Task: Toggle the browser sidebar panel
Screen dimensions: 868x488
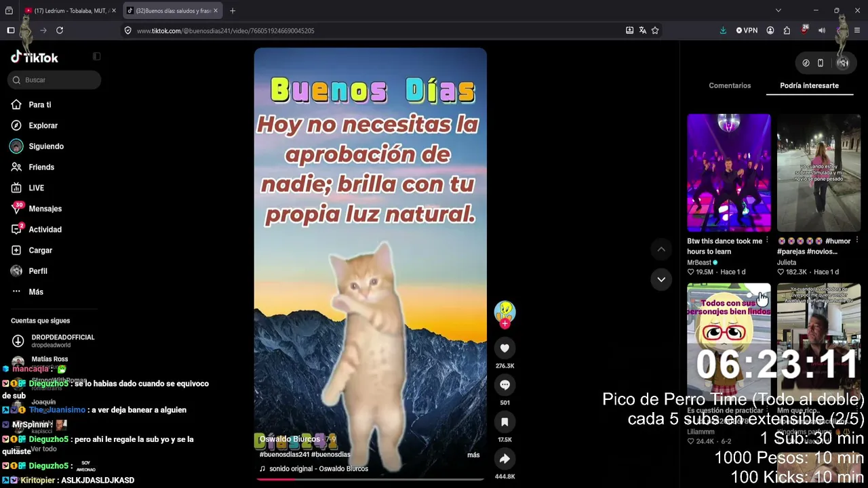Action: pos(11,30)
